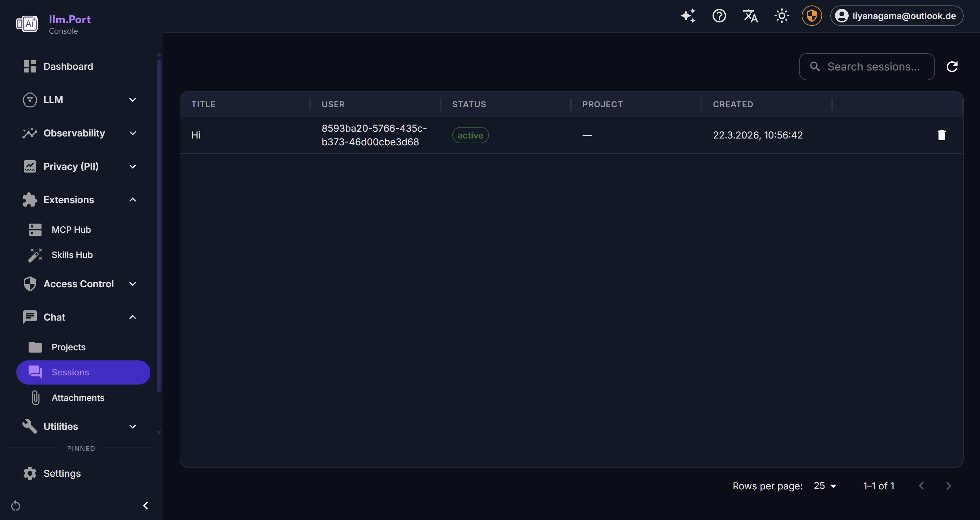The image size is (980, 520).
Task: Delete the Hi session with trash icon
Action: point(942,135)
